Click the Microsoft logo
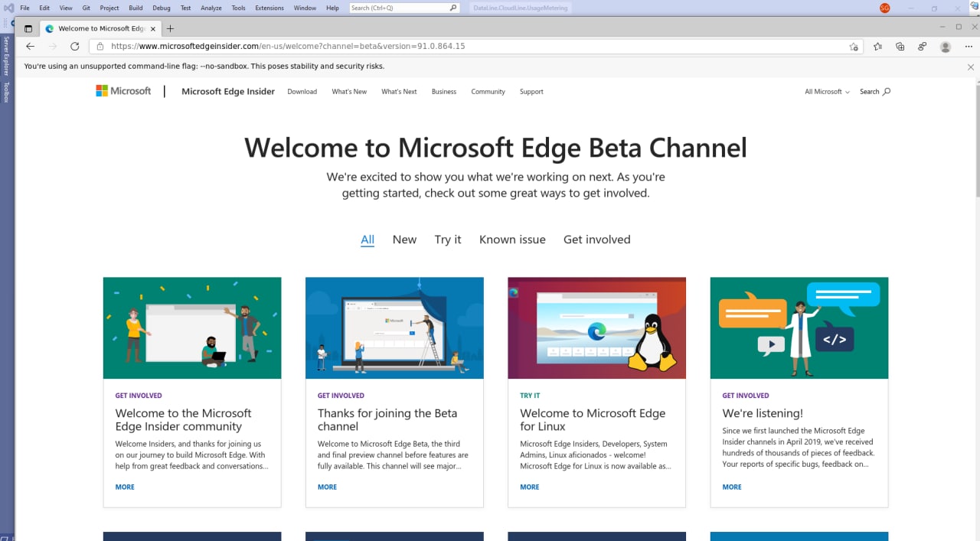This screenshot has height=541, width=980. click(x=123, y=91)
